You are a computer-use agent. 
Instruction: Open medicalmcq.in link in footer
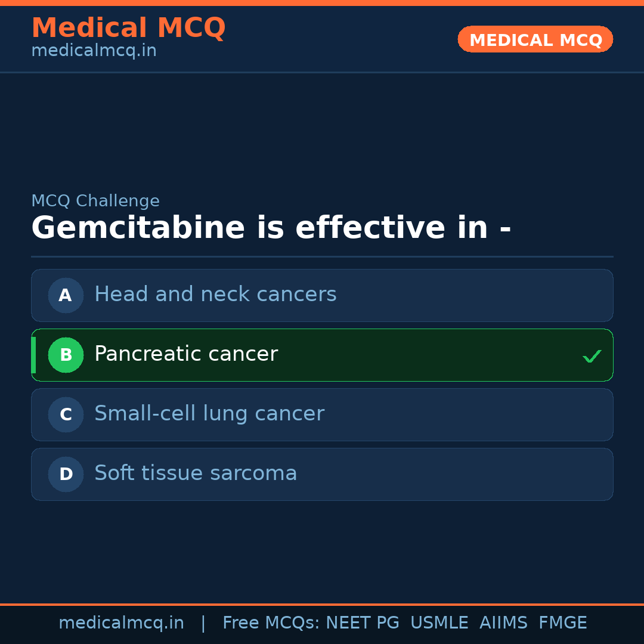tap(121, 623)
